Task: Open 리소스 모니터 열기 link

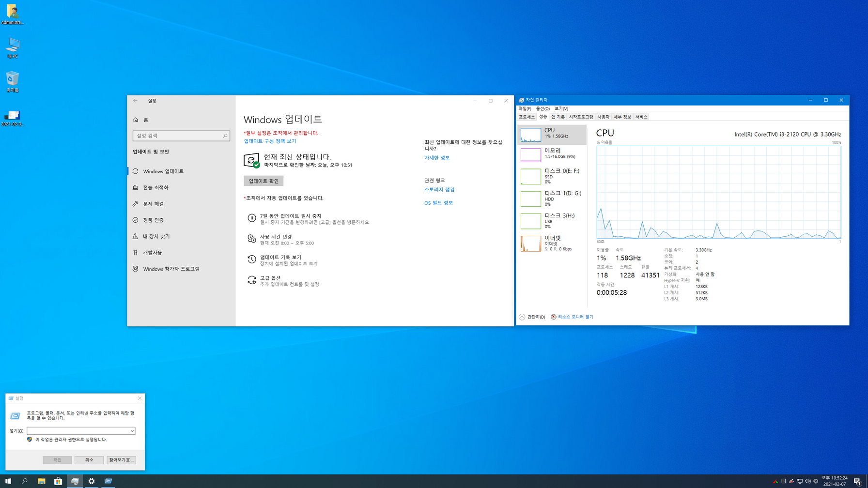Action: (572, 317)
